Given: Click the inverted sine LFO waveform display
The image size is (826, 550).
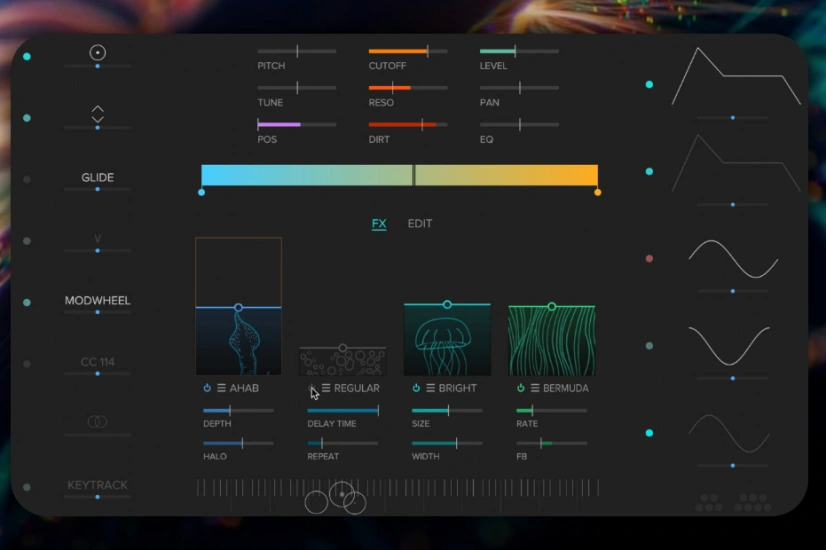Looking at the screenshot, I should coord(730,346).
